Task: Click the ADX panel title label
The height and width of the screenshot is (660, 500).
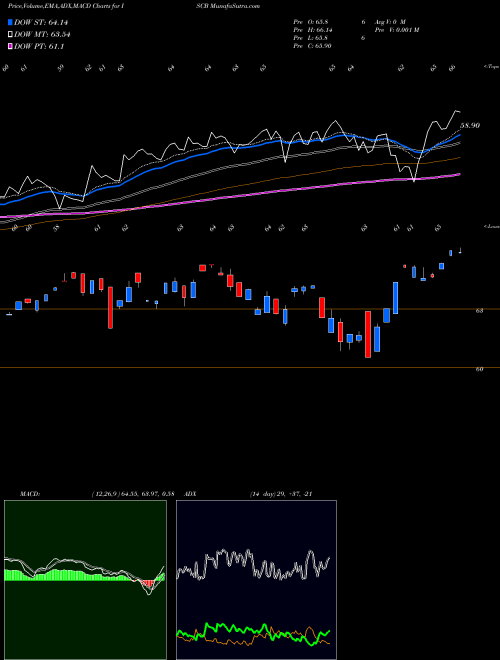Action: [190, 494]
